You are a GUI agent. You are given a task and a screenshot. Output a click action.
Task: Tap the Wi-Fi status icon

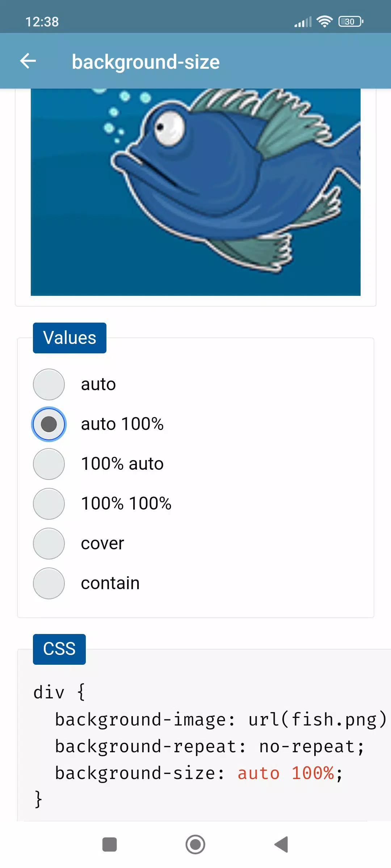click(x=325, y=22)
